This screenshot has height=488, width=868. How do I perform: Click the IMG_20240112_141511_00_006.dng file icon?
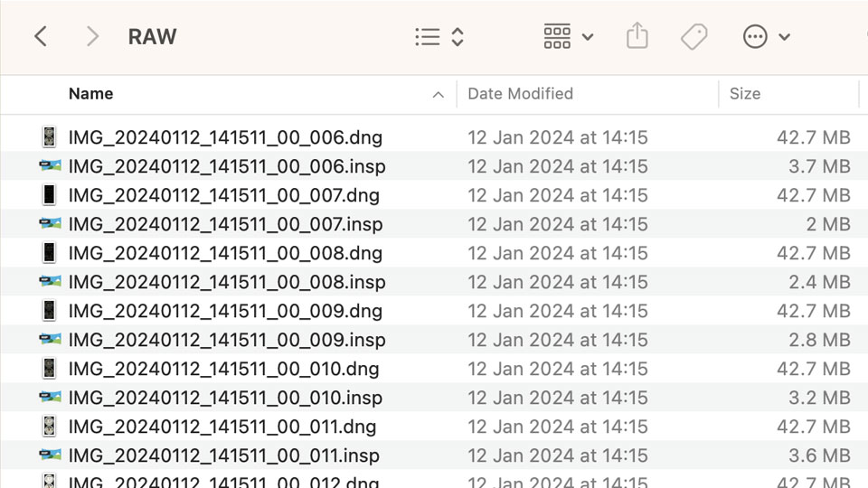49,137
